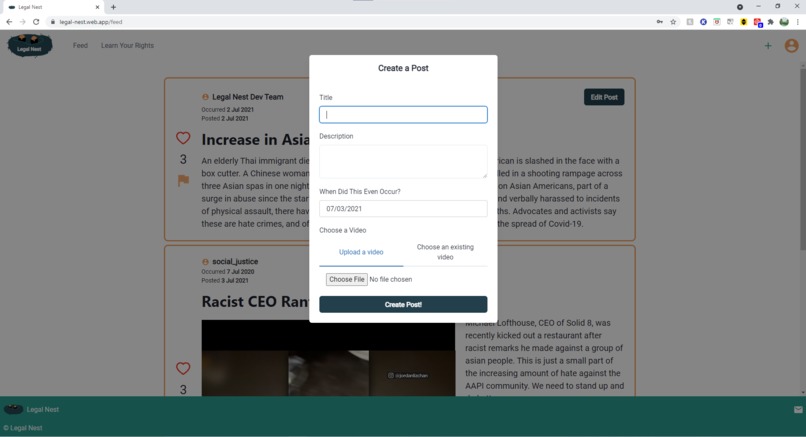Click the footer Legal Nest logo

tap(14, 409)
